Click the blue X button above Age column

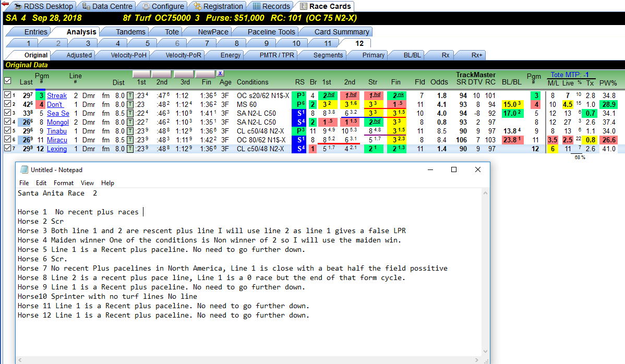pyautogui.click(x=221, y=74)
